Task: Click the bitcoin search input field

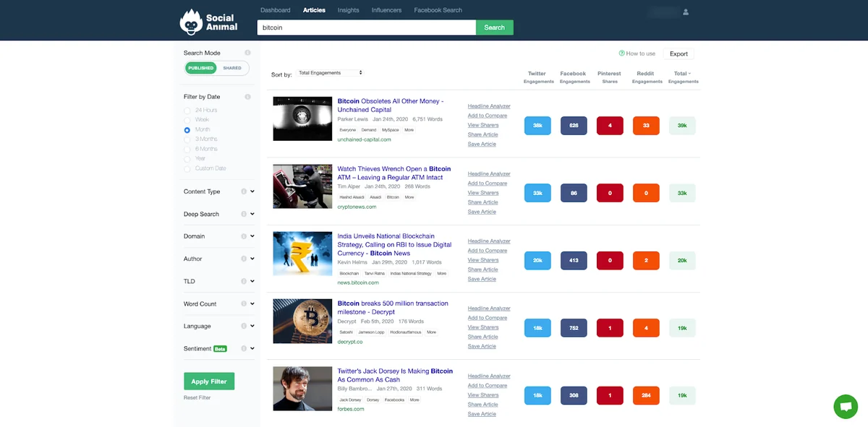Action: tap(367, 27)
